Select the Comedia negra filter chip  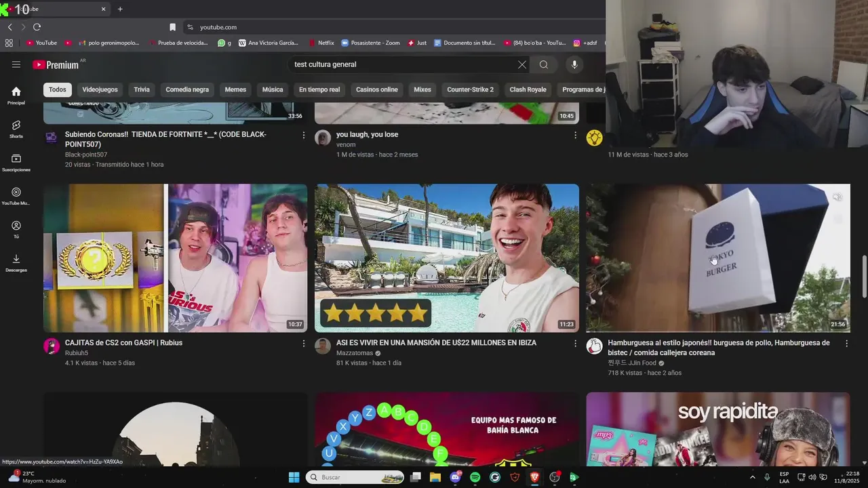click(187, 89)
